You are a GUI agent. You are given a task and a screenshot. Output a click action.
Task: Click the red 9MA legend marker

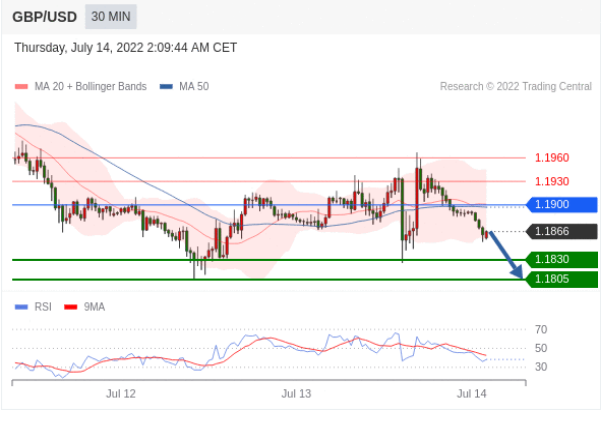(70, 307)
